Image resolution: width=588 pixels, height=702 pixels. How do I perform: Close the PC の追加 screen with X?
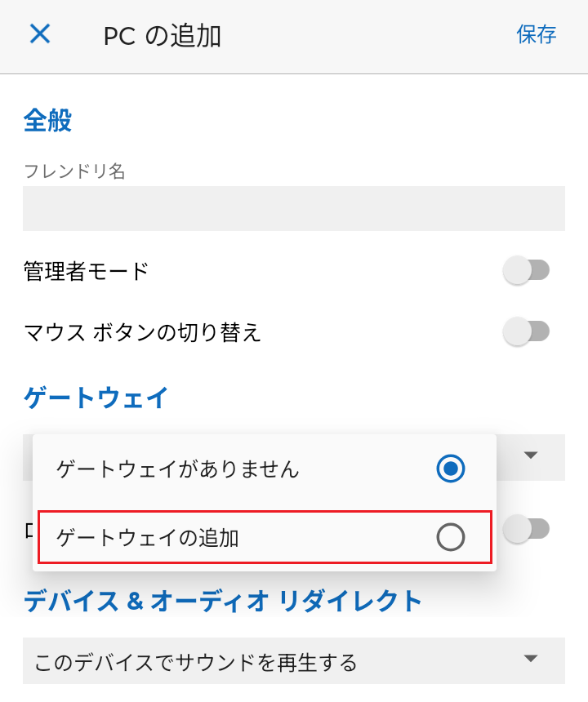[x=40, y=34]
